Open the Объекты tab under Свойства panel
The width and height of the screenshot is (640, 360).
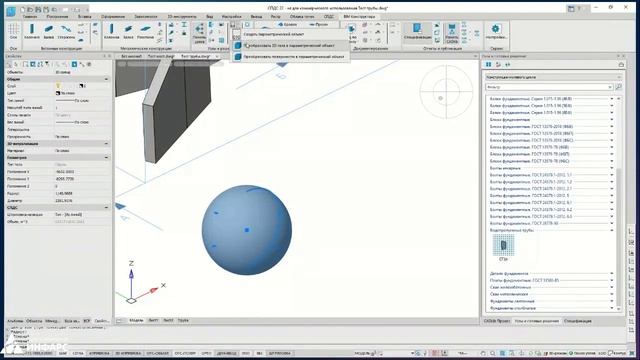pos(34,321)
